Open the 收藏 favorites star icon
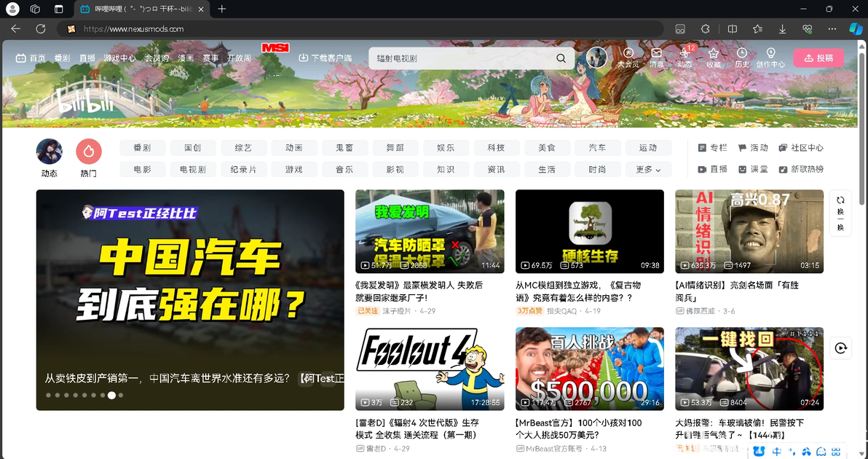The height and width of the screenshot is (459, 868). click(713, 57)
